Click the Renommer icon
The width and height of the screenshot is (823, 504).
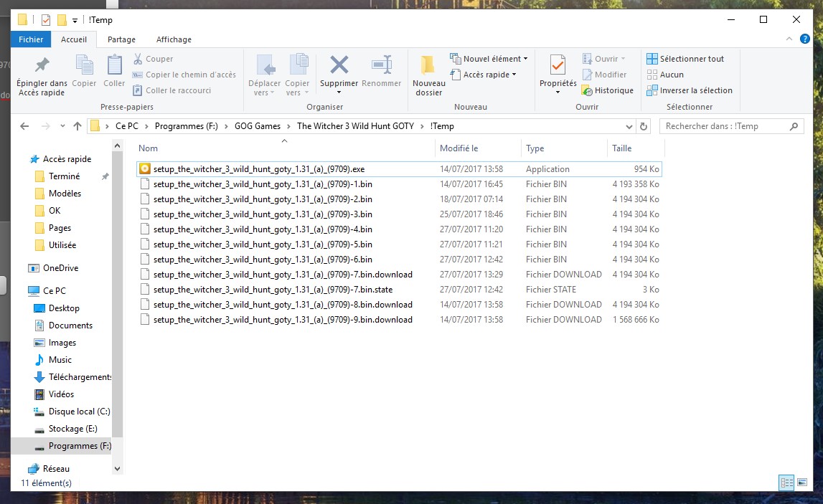coord(382,65)
